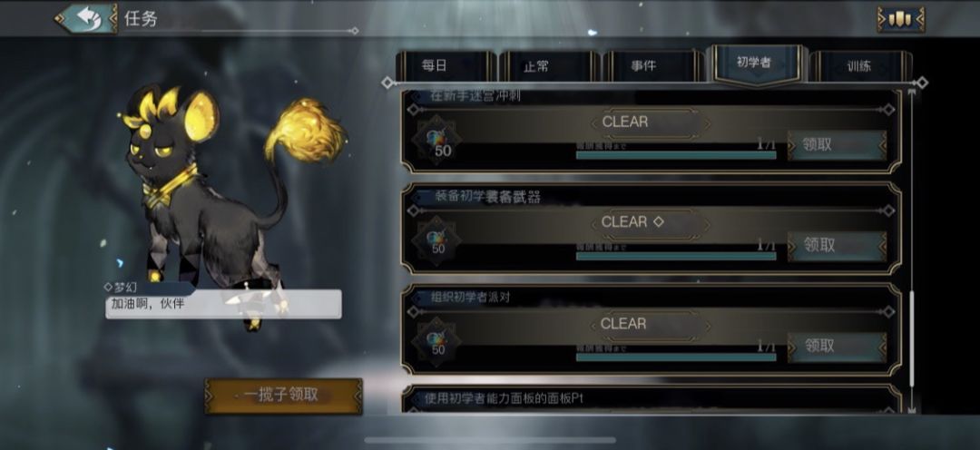Claim reward 领取 for 装备初学装备武器
Image resolution: width=980 pixels, height=450 pixels.
pyautogui.click(x=837, y=246)
